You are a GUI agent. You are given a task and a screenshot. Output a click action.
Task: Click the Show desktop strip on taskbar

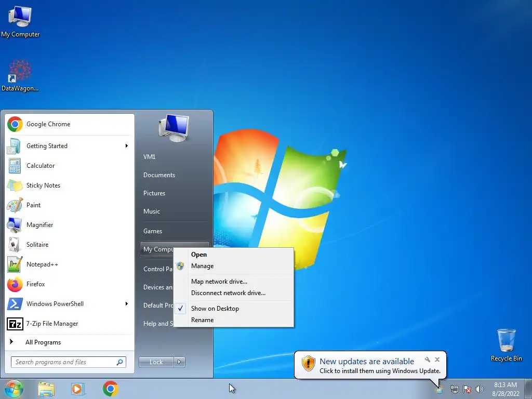tap(528, 389)
